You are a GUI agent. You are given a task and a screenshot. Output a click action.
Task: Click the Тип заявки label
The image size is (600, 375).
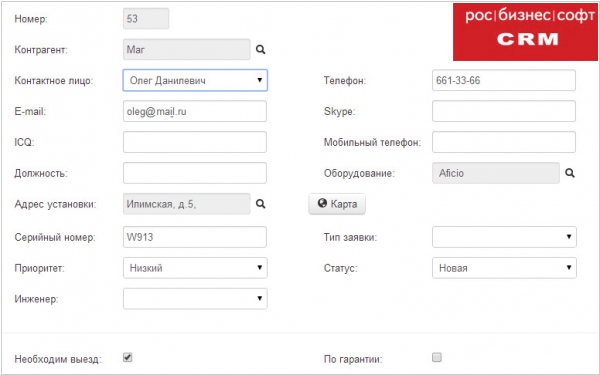350,237
